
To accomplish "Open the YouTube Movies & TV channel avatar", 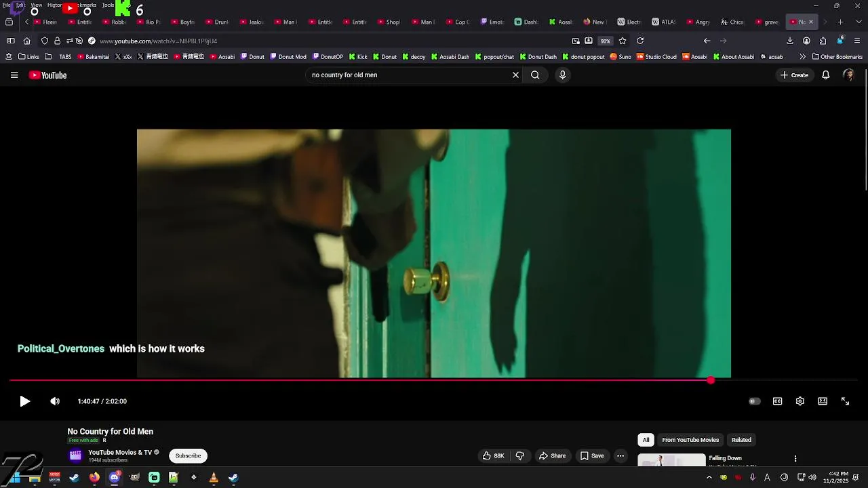I will click(x=75, y=455).
